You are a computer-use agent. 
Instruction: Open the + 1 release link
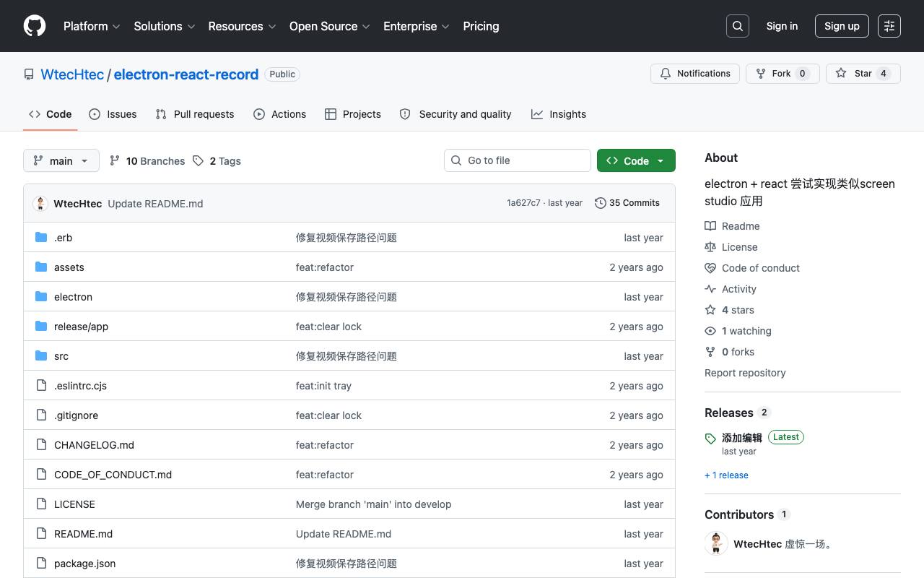point(726,475)
